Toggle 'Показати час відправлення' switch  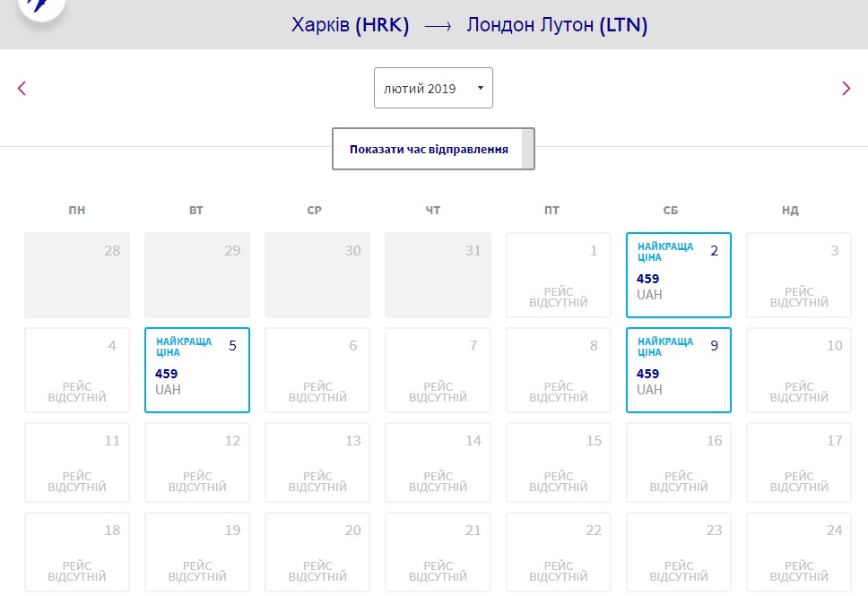433,149
